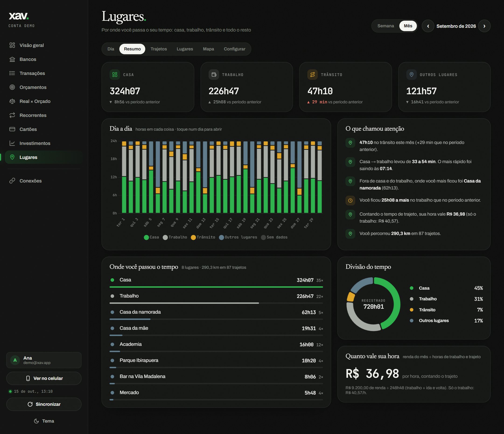This screenshot has width=504, height=434.
Task: Click the moon icon next to Tema
Action: pos(36,421)
